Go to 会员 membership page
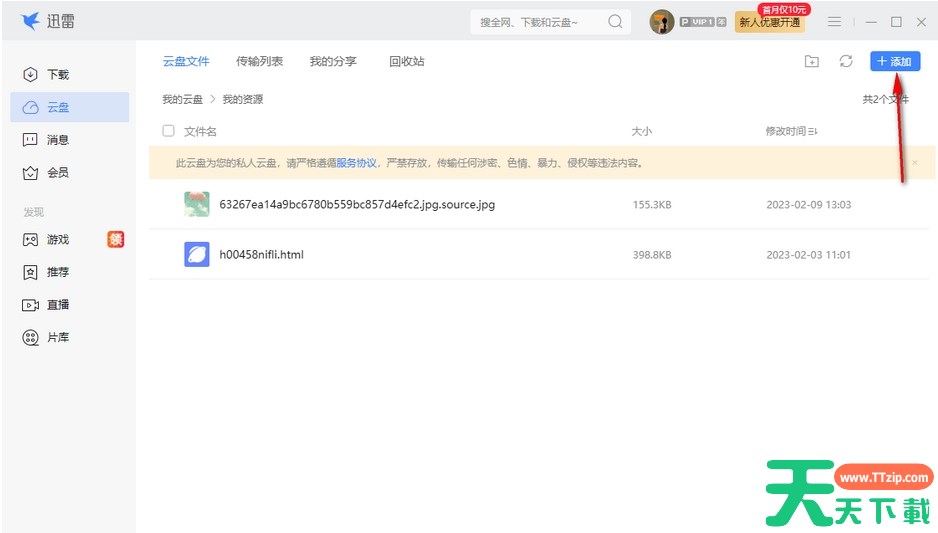 (57, 173)
